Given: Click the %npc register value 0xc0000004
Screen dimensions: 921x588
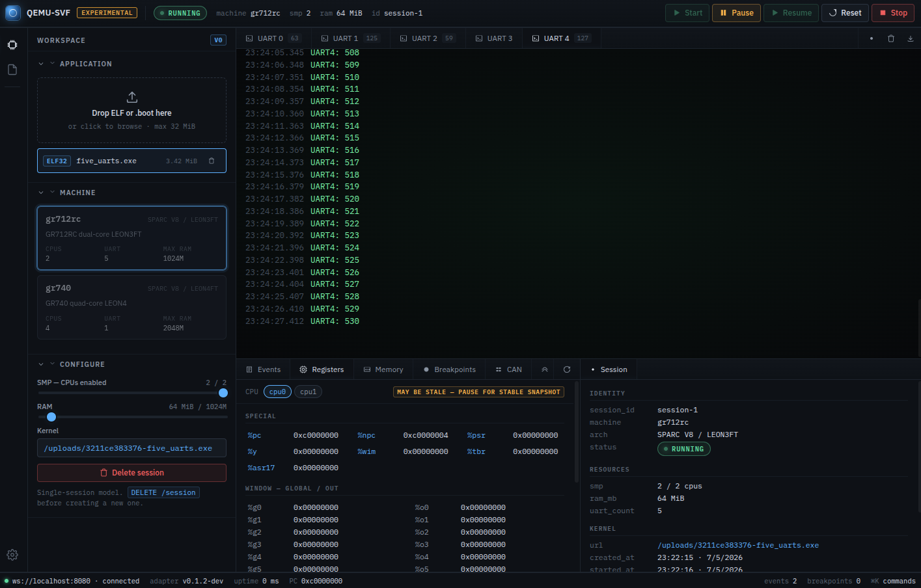Looking at the screenshot, I should (x=426, y=435).
